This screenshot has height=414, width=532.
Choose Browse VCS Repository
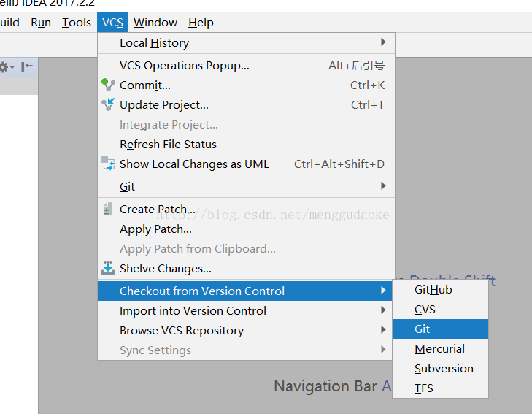coord(245,330)
